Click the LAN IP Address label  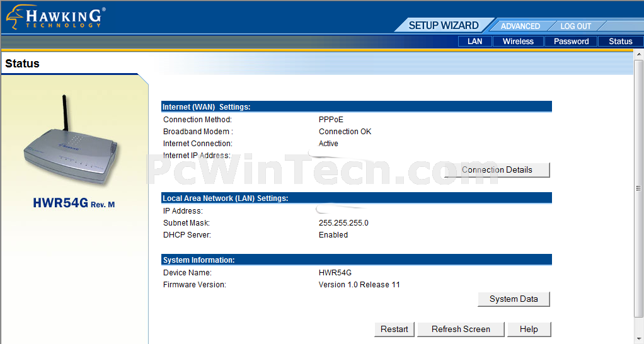tap(183, 211)
